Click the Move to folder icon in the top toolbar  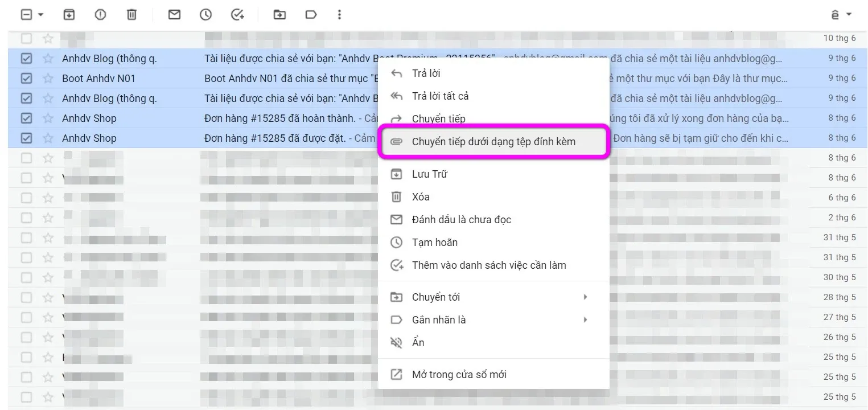point(279,15)
